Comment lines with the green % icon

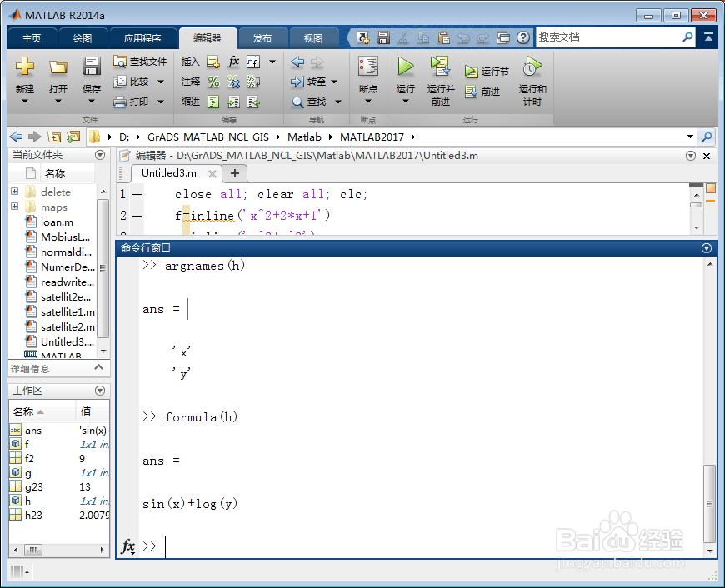point(213,82)
